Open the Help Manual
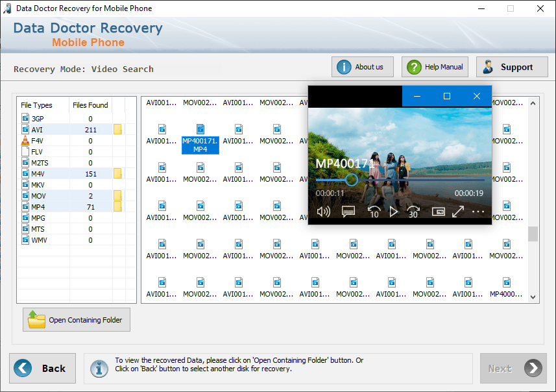 [435, 67]
